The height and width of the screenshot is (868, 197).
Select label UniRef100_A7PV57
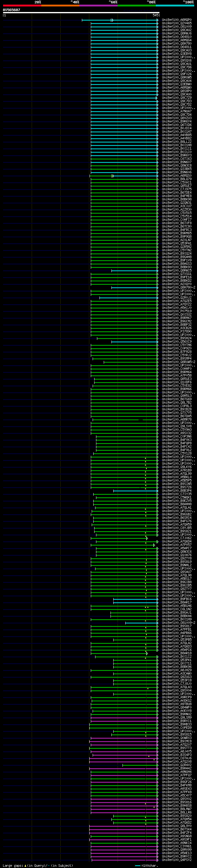pos(177,545)
